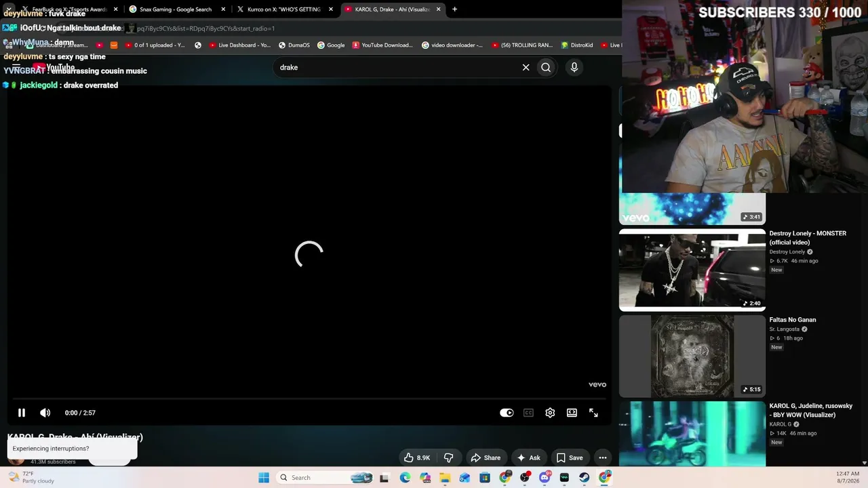Open 'Destroy Lonely - MONSTER (official video)' title
The width and height of the screenshot is (868, 488).
pos(808,238)
